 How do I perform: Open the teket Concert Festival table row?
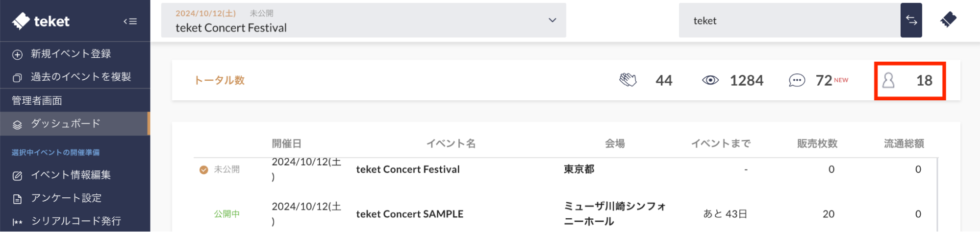tap(407, 169)
